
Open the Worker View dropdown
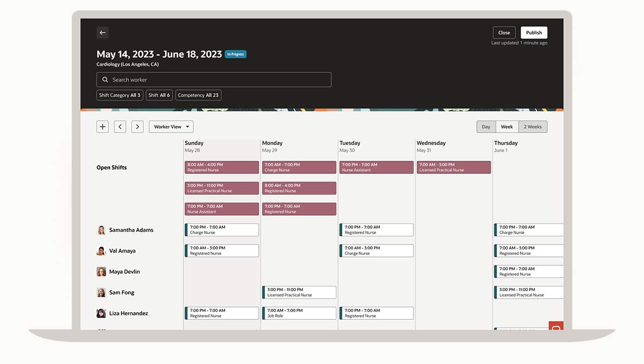pos(171,127)
